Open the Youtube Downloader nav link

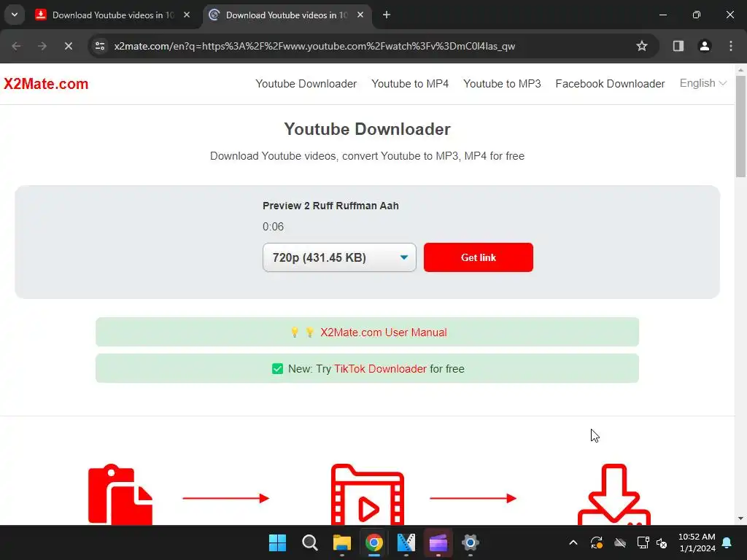tap(306, 84)
